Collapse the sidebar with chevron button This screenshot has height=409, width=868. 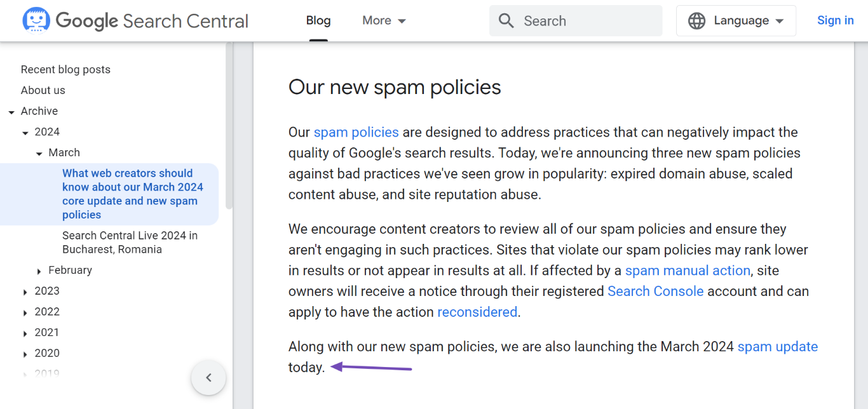tap(208, 378)
